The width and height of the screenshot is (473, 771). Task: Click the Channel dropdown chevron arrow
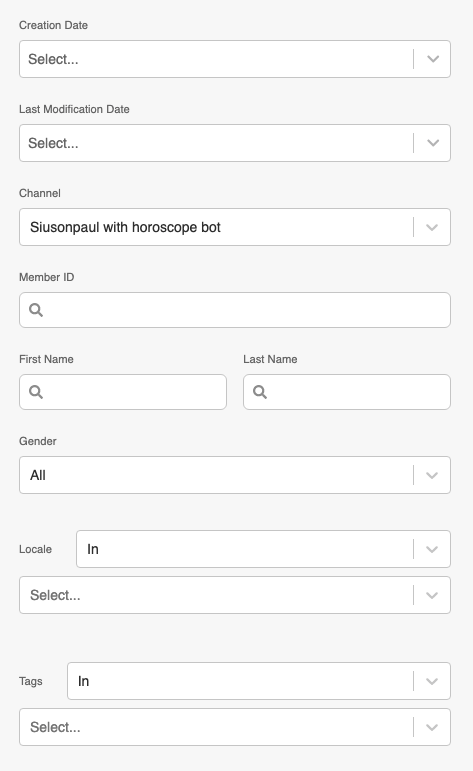click(x=432, y=227)
